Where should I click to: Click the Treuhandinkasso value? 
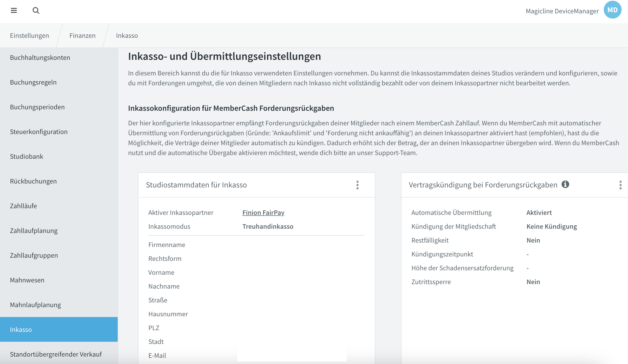click(x=268, y=226)
